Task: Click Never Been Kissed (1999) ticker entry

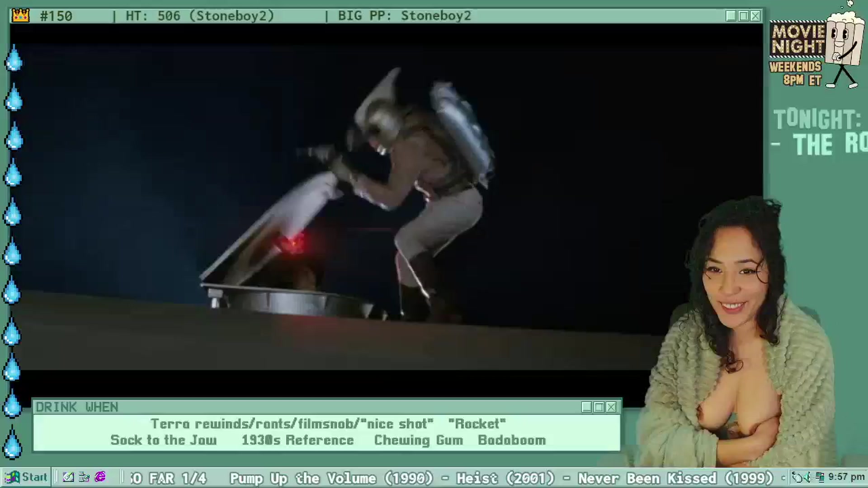Action: click(x=675, y=478)
